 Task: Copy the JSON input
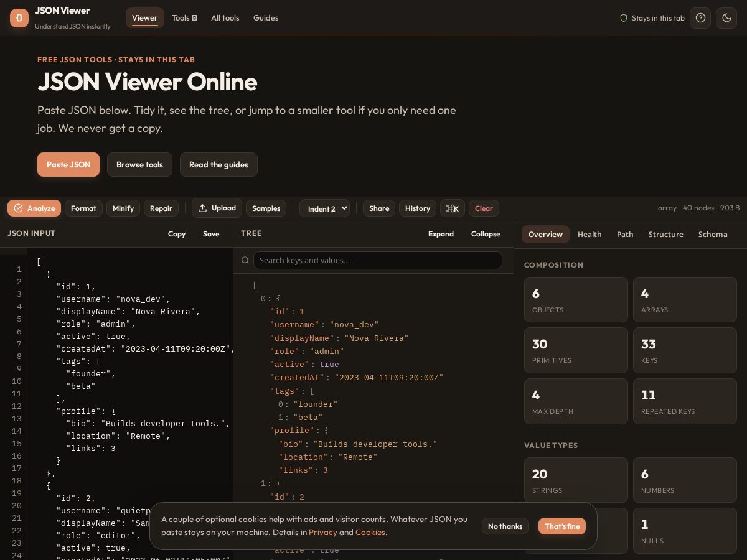[177, 234]
